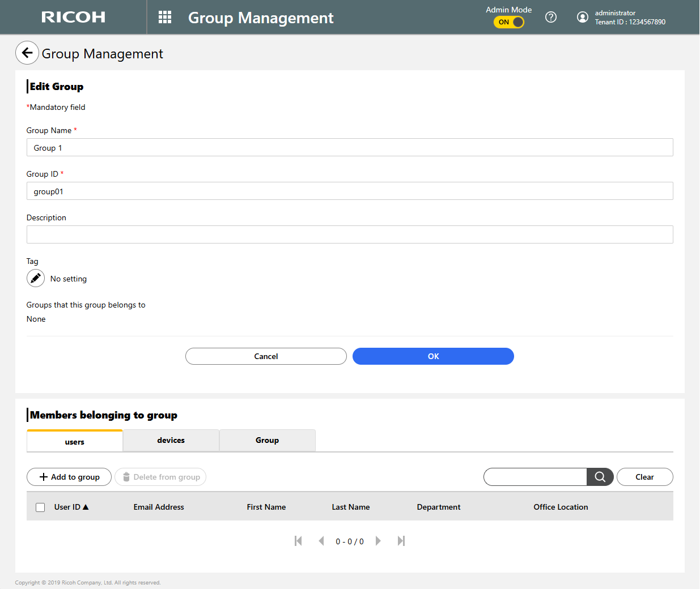Turn off the Admin Mode toggle

point(508,22)
